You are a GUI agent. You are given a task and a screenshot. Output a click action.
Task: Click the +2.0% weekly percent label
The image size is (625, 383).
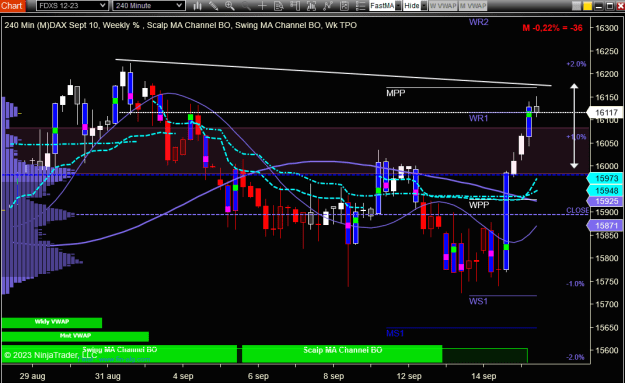(x=576, y=64)
